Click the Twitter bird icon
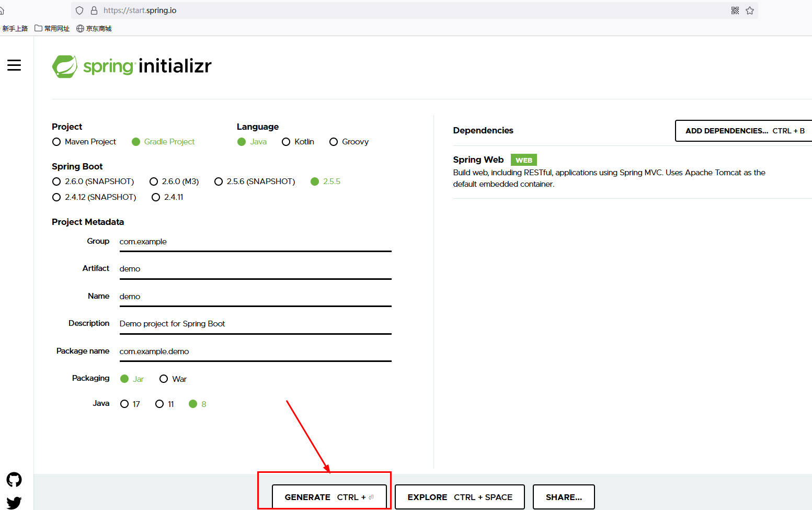This screenshot has height=510, width=812. 14,502
